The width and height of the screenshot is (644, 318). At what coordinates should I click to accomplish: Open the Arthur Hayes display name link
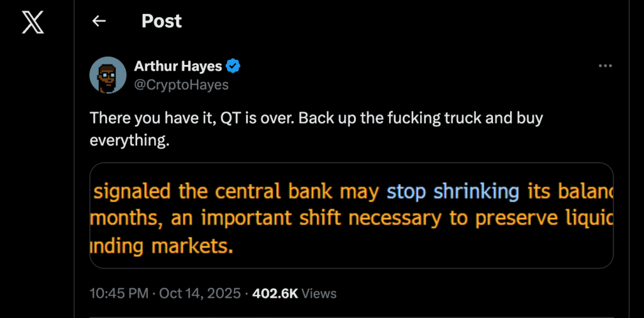tap(179, 66)
